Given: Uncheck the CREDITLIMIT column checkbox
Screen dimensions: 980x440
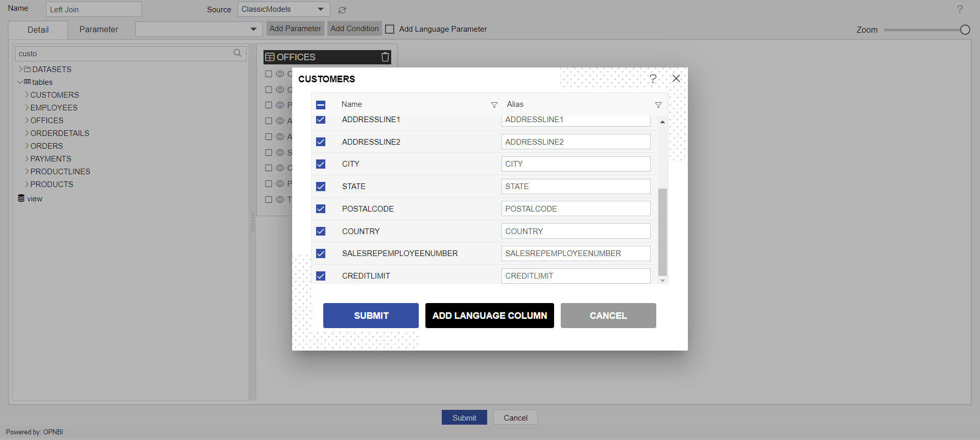Looking at the screenshot, I should tap(321, 276).
